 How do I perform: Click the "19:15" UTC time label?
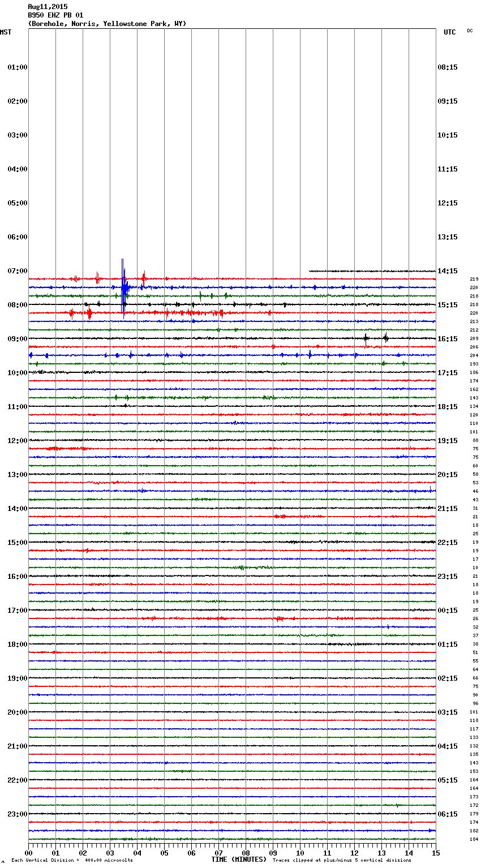pyautogui.click(x=448, y=441)
